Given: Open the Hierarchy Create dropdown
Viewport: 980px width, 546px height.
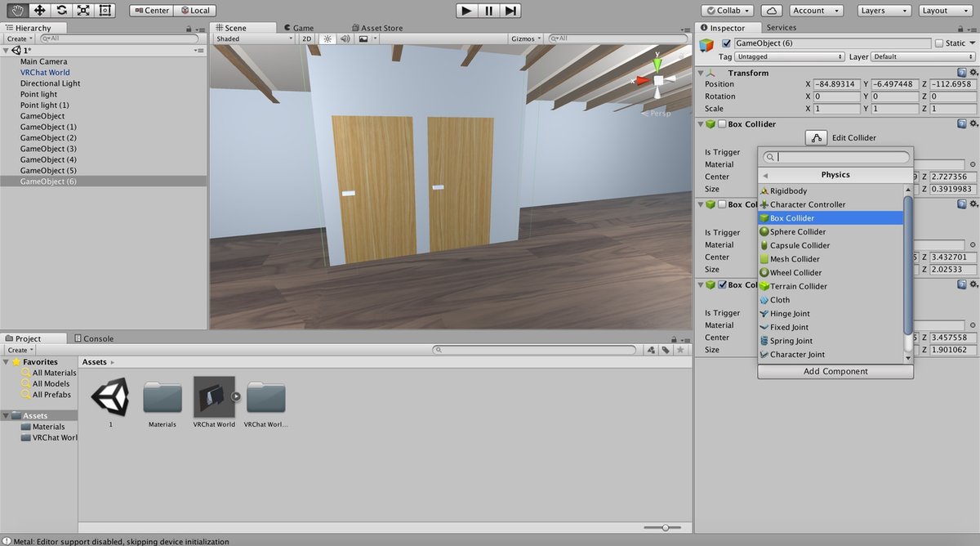Looking at the screenshot, I should coord(20,38).
